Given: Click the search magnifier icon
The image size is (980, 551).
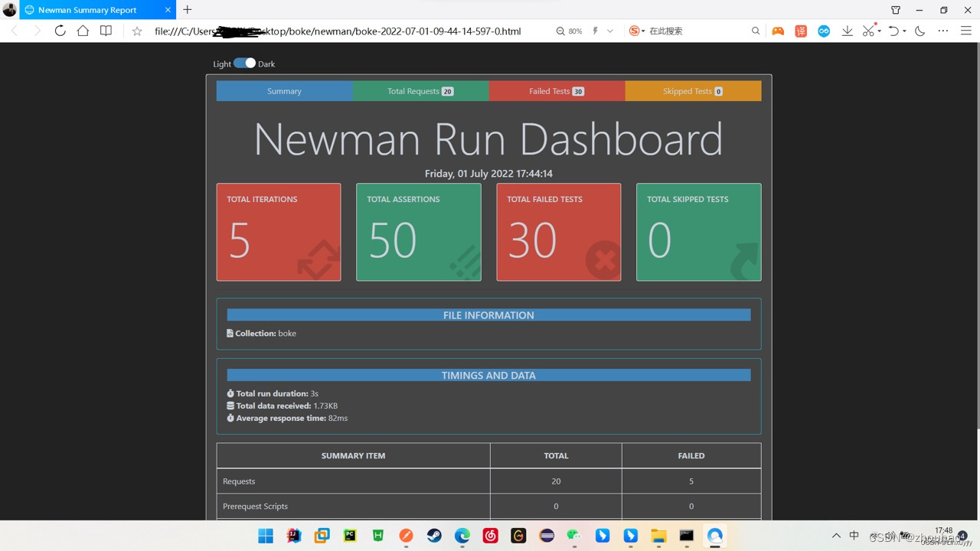Looking at the screenshot, I should pos(756,31).
